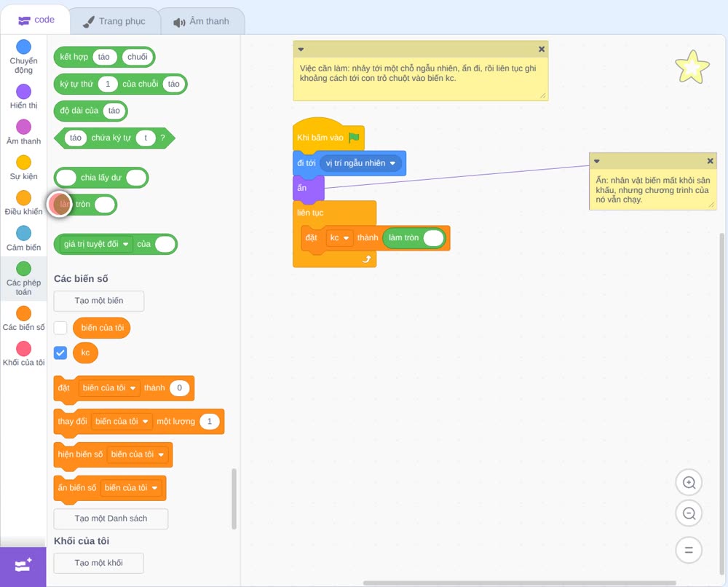
Task: Uncheck the kc variable monitor checkbox
Action: [60, 353]
